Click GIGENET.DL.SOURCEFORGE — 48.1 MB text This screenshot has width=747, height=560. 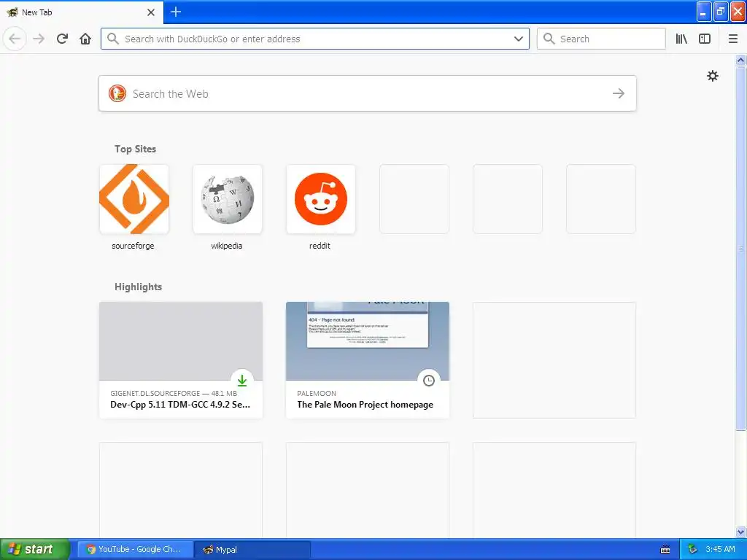pos(174,393)
